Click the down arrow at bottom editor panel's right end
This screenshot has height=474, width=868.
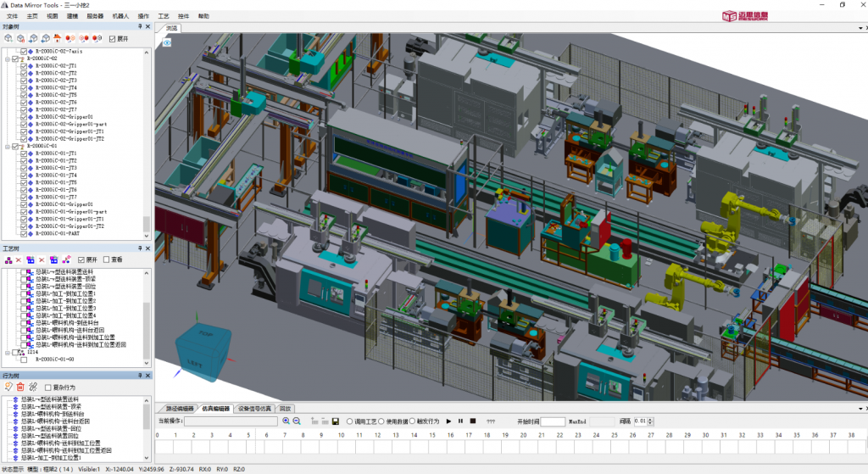[860, 409]
